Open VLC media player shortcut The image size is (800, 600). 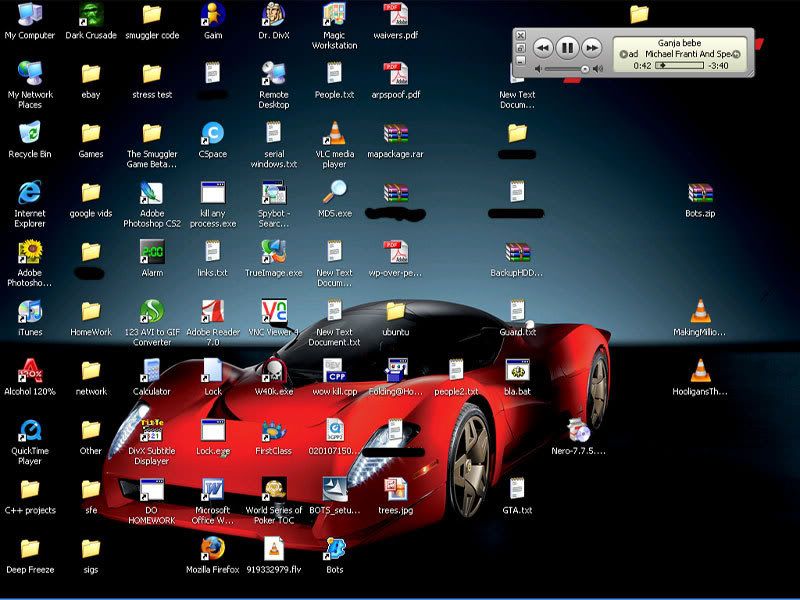pos(335,134)
